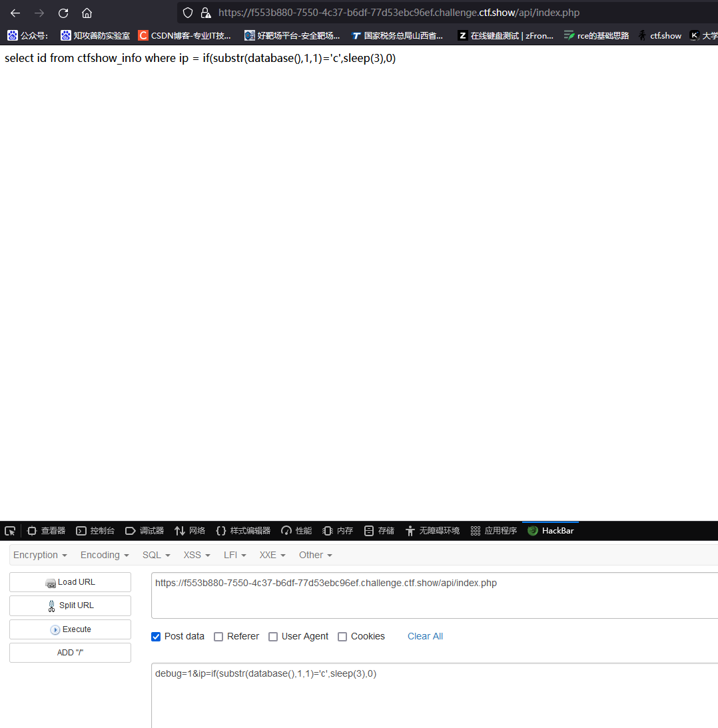Viewport: 718px width, 728px height.
Task: Expand the SQL dropdown menu
Action: coord(157,555)
